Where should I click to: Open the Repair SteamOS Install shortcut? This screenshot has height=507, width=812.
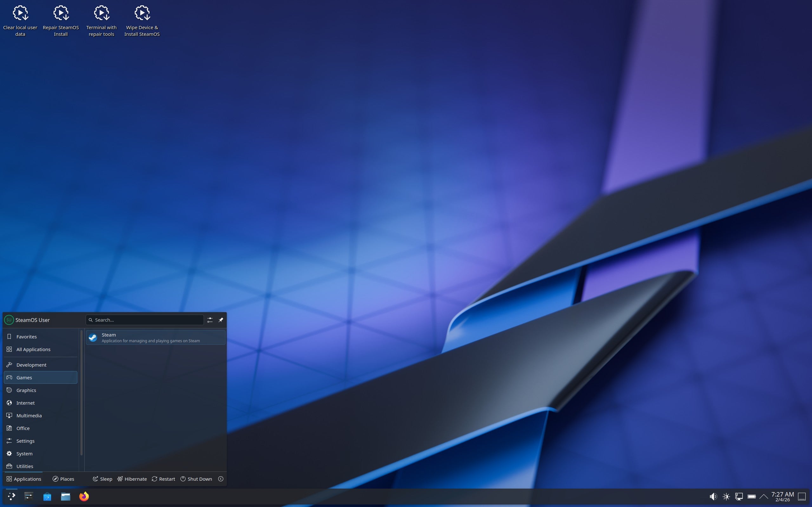60,13
